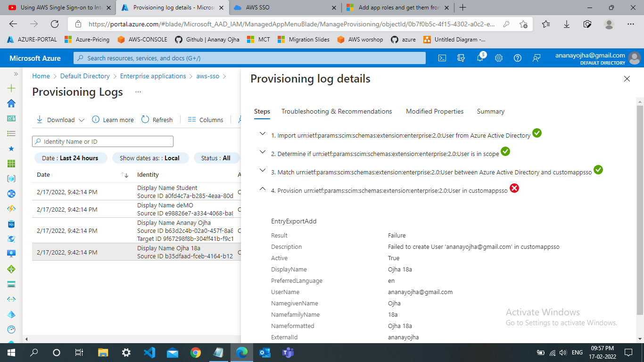
Task: Open Resource groups sidebar icon
Action: coord(11,179)
